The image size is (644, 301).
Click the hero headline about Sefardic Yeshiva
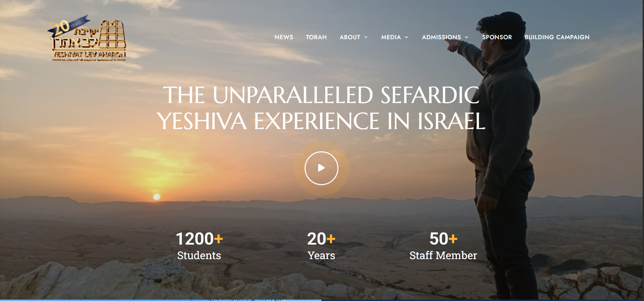point(321,108)
